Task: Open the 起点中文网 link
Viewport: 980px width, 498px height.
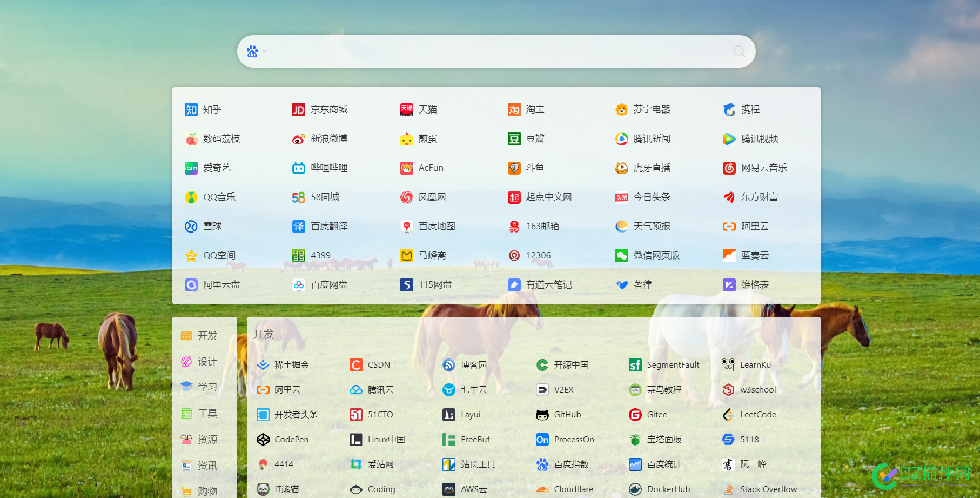Action: [540, 197]
